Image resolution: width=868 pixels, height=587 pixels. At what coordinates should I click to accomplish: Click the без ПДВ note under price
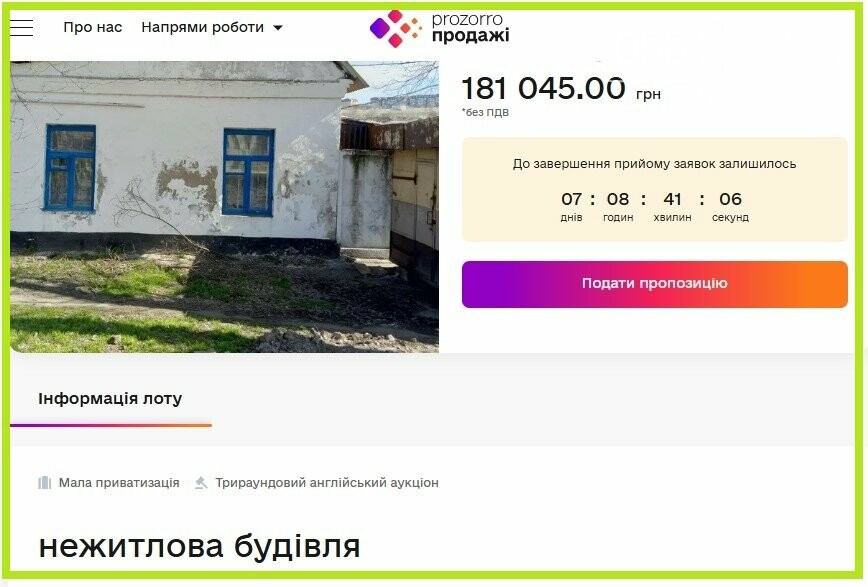(485, 112)
